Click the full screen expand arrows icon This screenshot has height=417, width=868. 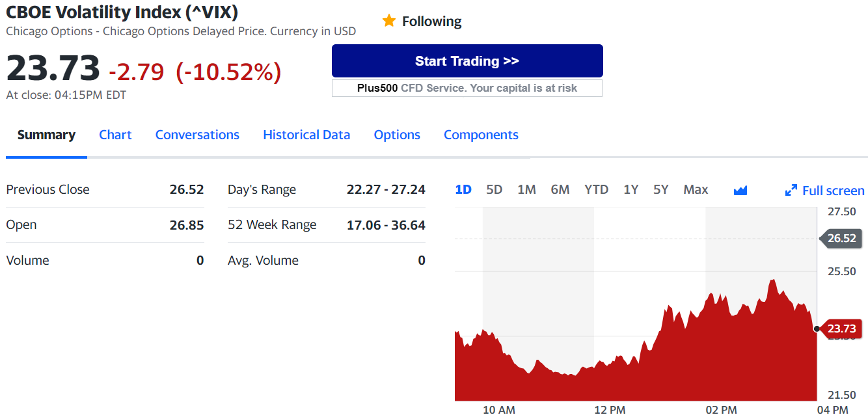791,191
